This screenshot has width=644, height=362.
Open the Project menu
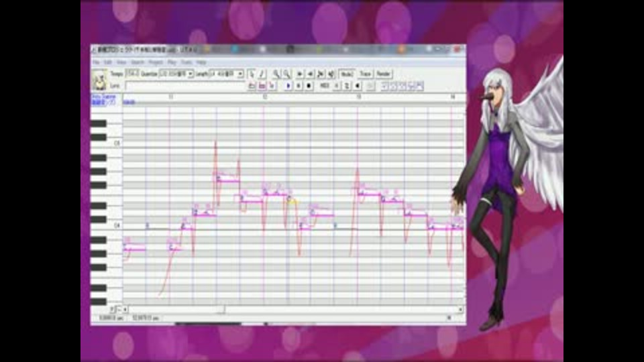156,62
